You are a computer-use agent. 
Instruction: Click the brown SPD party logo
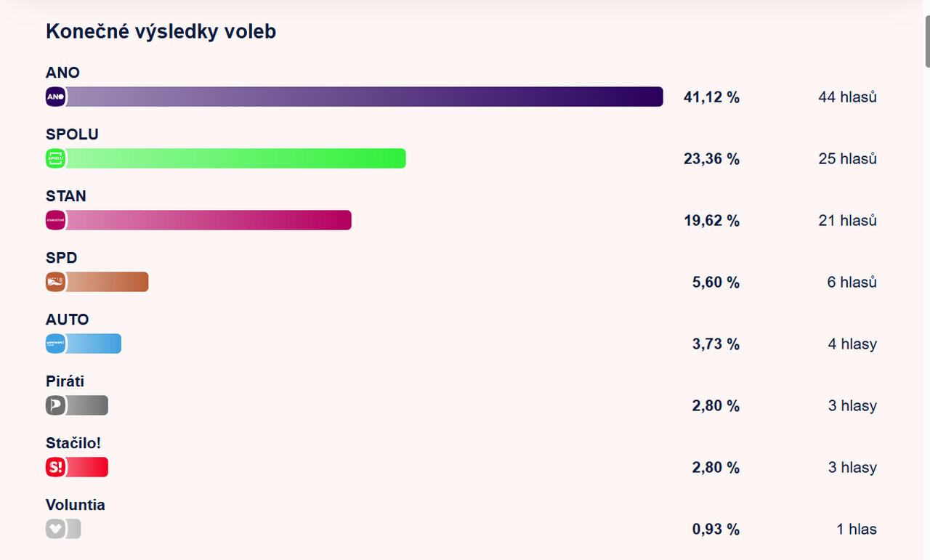pyautogui.click(x=56, y=282)
